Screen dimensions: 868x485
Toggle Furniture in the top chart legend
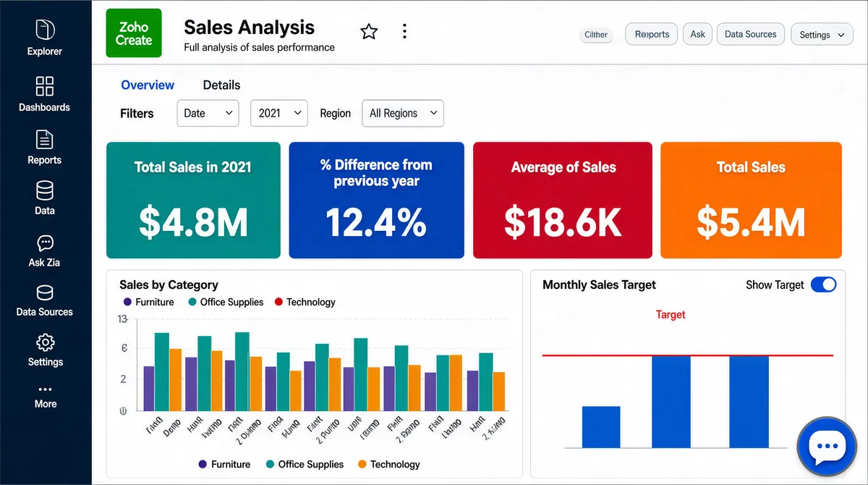[149, 302]
